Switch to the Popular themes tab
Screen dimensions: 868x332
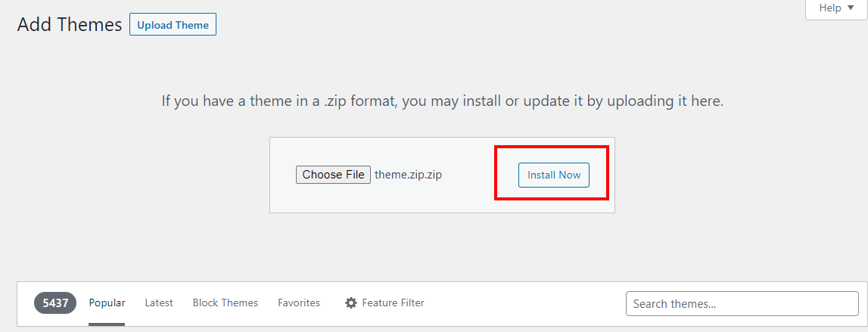(x=107, y=303)
